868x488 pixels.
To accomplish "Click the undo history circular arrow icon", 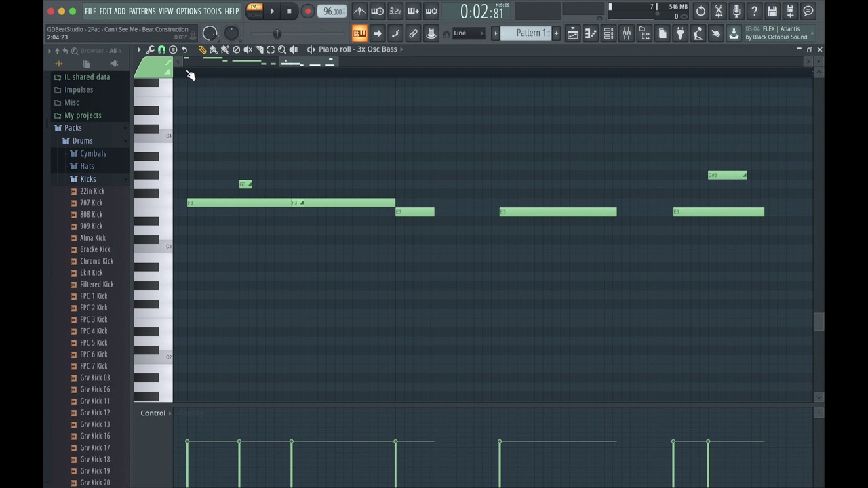I will [701, 11].
